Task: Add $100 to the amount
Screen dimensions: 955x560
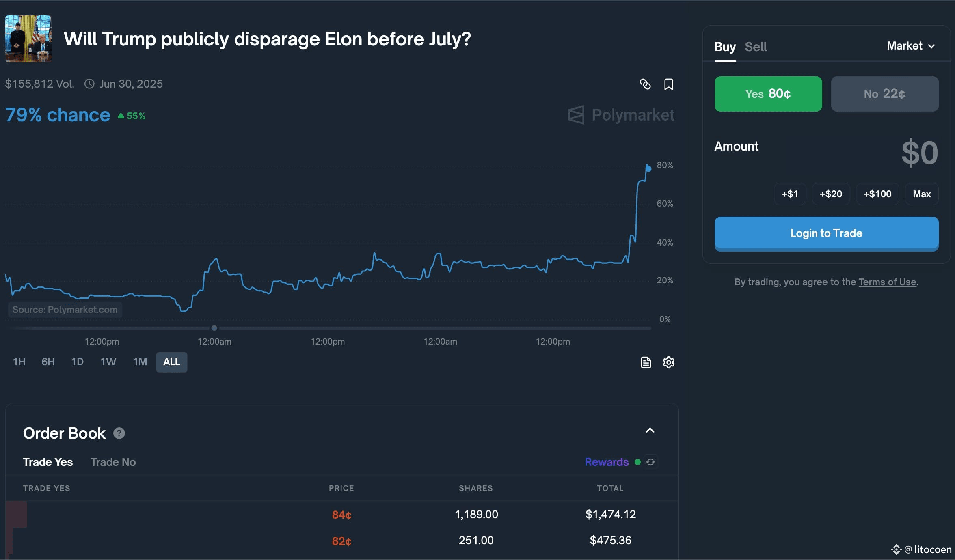Action: pyautogui.click(x=877, y=194)
